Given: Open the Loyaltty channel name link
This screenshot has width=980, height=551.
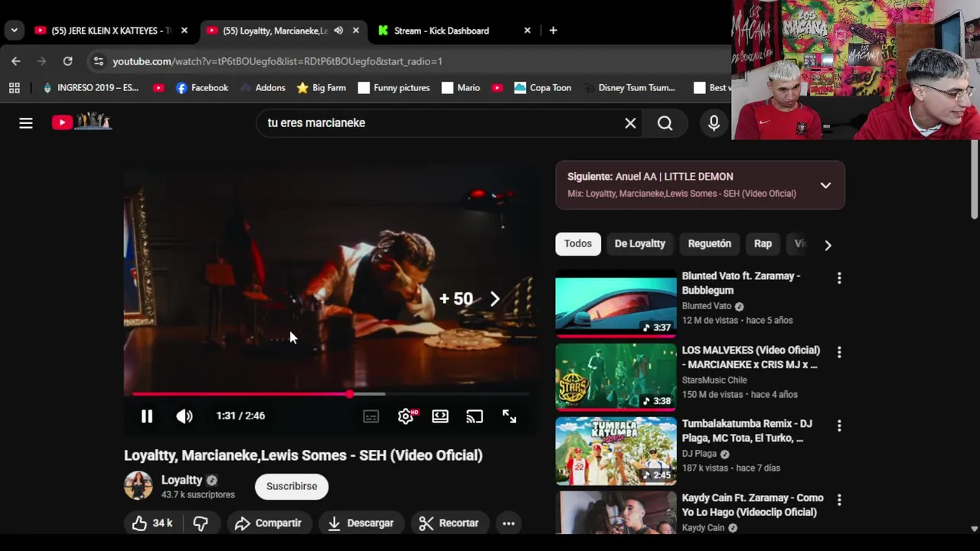Looking at the screenshot, I should click(x=181, y=480).
